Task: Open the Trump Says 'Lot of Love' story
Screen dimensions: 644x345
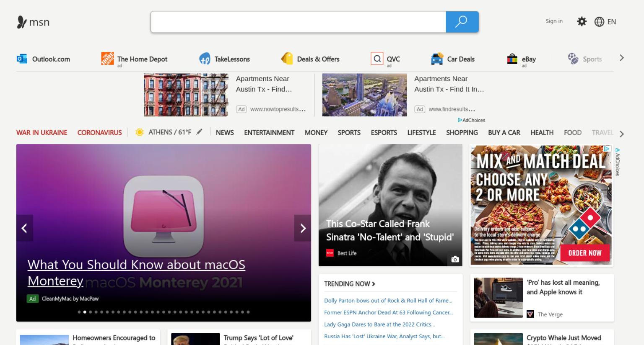Action: [258, 338]
